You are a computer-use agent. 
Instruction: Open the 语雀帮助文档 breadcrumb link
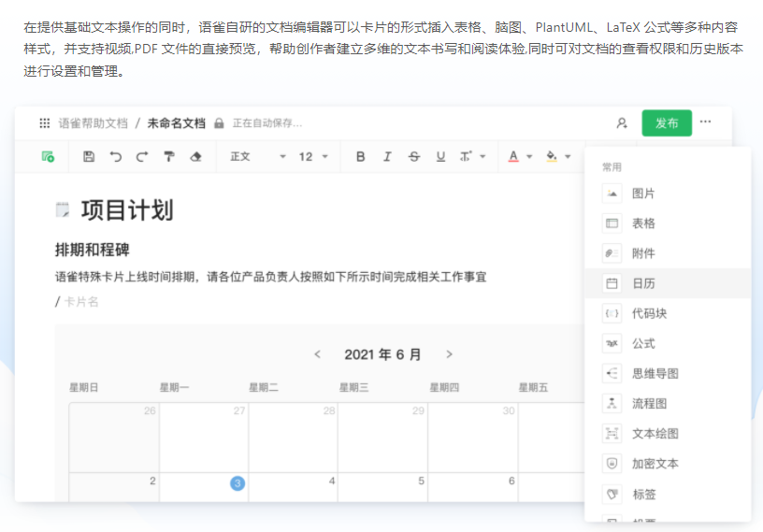click(94, 123)
